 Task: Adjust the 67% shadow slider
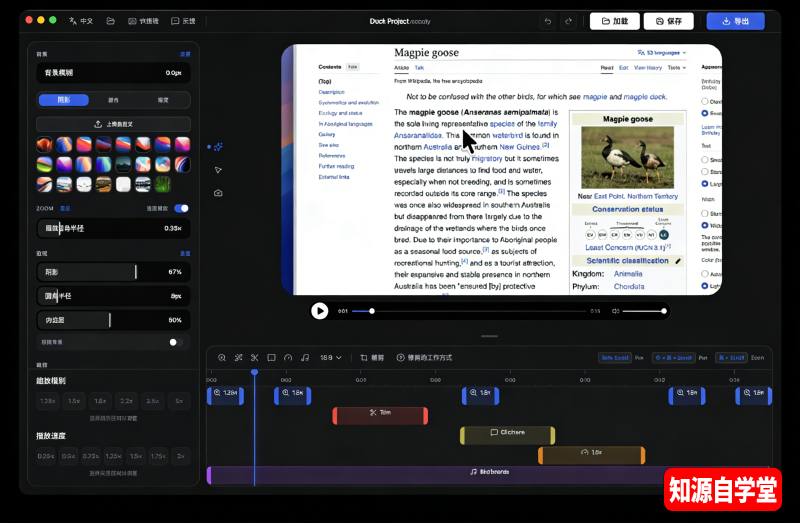click(x=135, y=272)
